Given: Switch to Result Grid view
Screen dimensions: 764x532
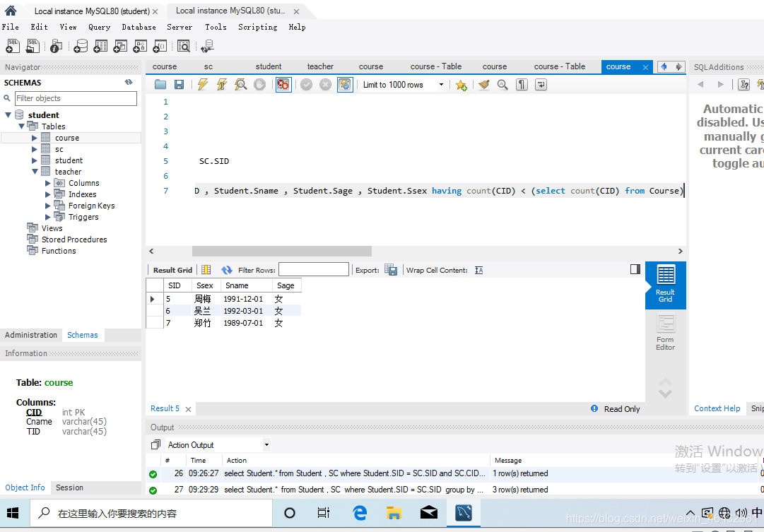Looking at the screenshot, I should pos(666,285).
